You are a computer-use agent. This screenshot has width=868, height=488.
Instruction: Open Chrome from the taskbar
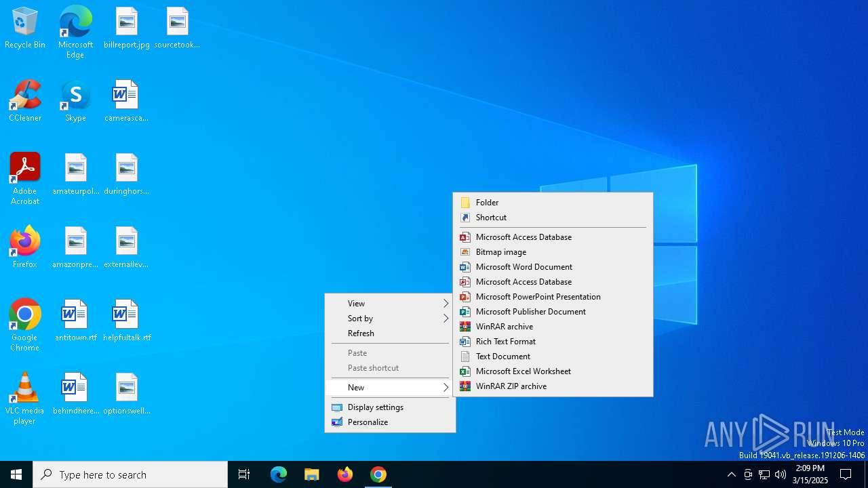tap(378, 474)
